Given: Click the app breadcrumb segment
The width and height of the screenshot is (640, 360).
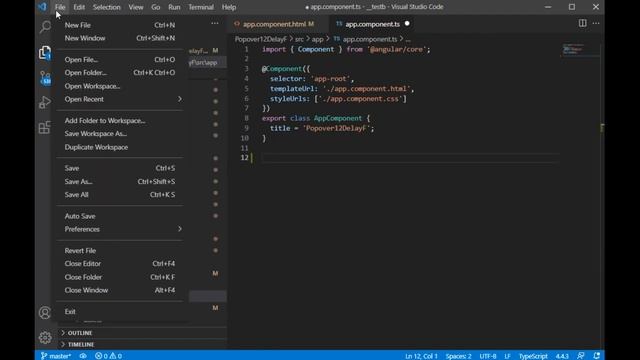Looking at the screenshot, I should [318, 39].
